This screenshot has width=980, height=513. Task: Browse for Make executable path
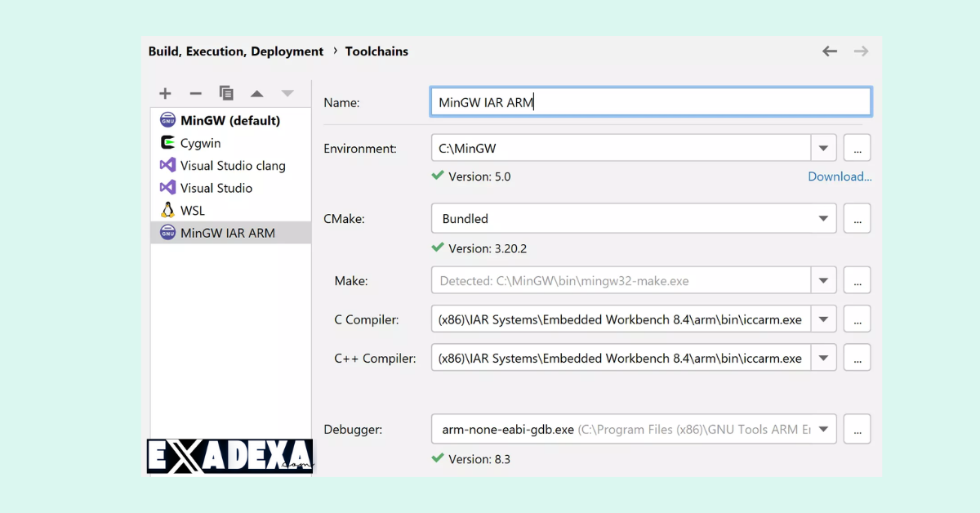(857, 280)
